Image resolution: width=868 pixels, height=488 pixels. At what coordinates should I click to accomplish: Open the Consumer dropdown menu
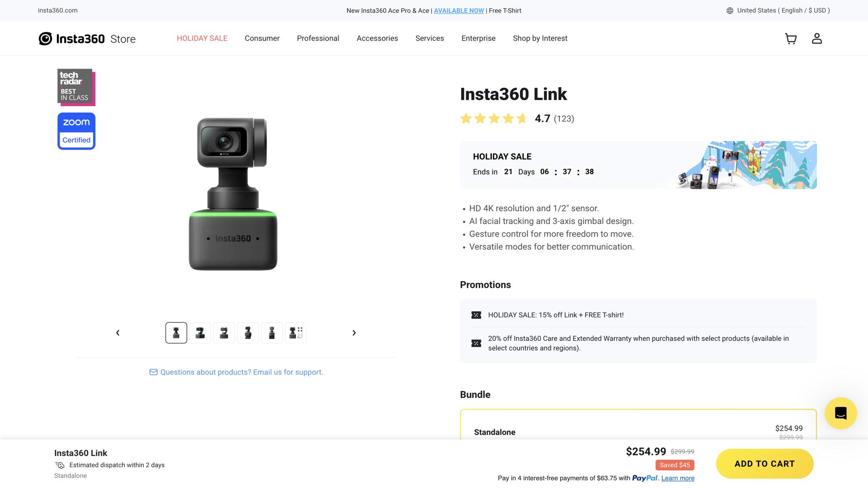262,38
